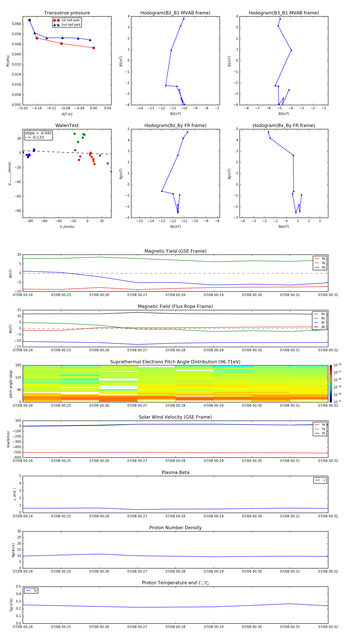
Task: Click the "Bz" legend entry in GSE magnetic field panel
Action: coord(320,267)
